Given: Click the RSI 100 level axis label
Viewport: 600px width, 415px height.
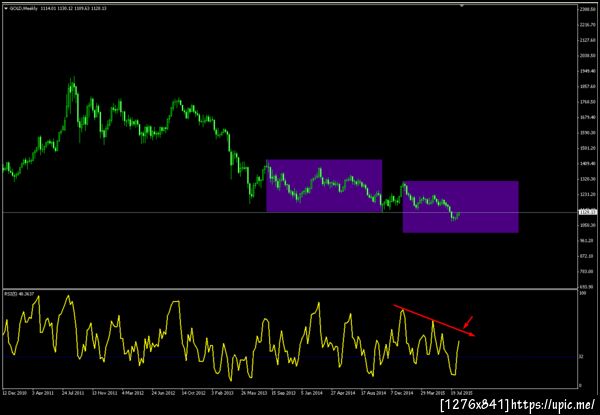Looking at the screenshot, I should click(582, 293).
